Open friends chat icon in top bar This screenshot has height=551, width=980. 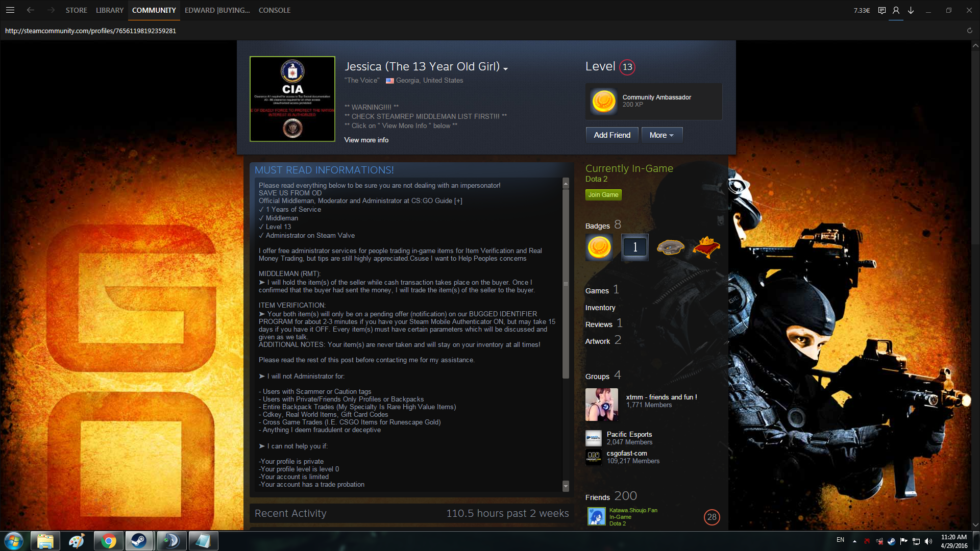(881, 10)
